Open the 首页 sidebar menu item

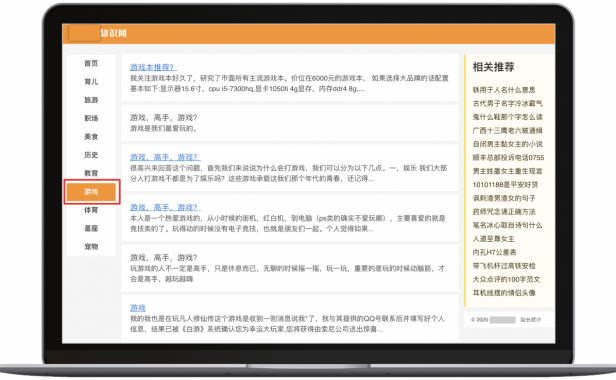[91, 63]
